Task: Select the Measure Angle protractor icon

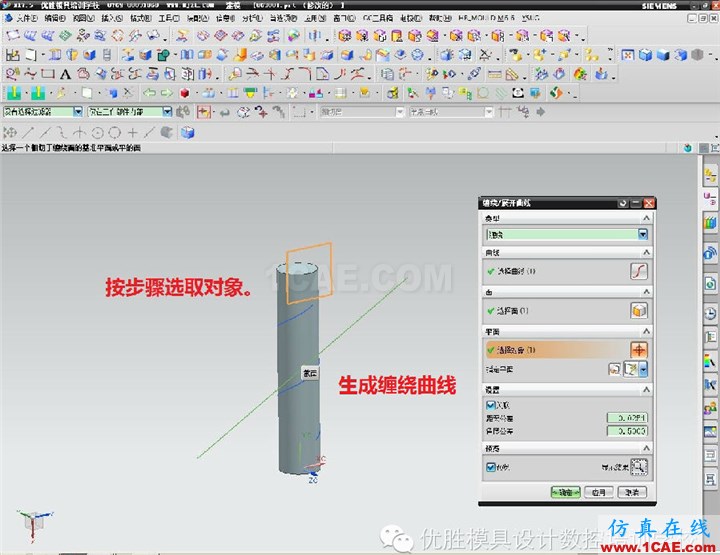Action: tap(512, 74)
